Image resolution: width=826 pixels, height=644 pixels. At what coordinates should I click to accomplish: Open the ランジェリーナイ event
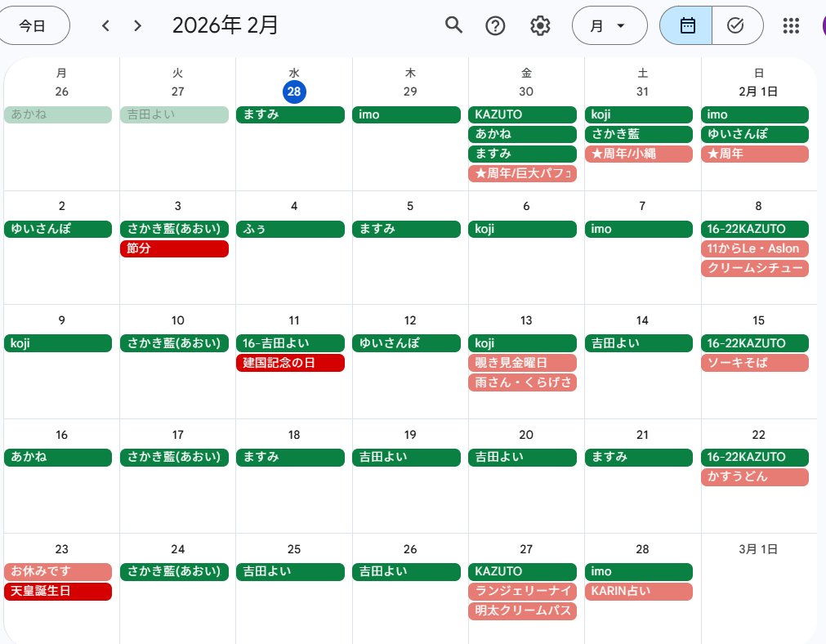click(x=523, y=592)
